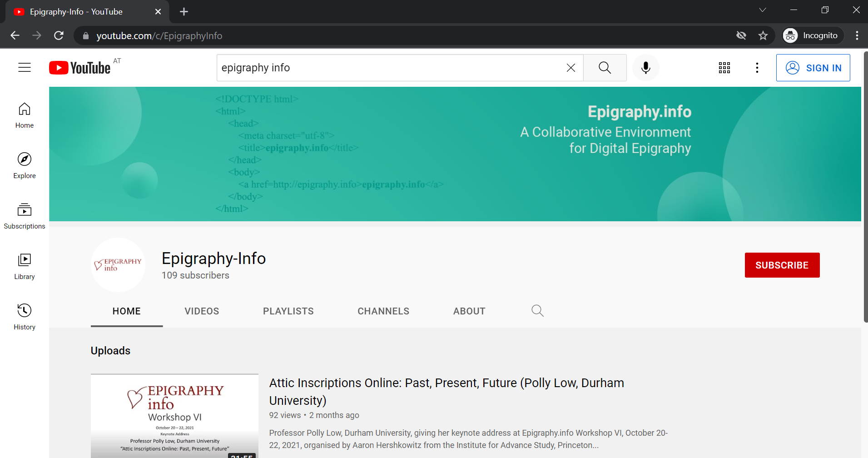The image size is (868, 458).
Task: Start voice search with microphone icon
Action: 645,68
